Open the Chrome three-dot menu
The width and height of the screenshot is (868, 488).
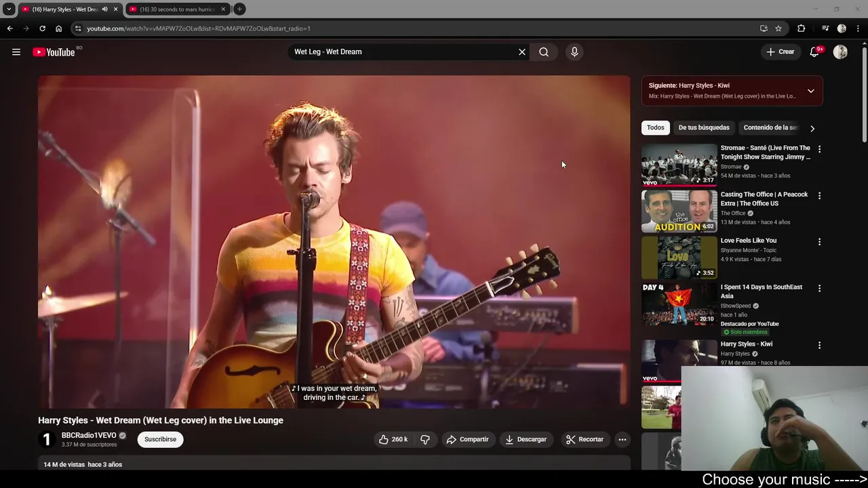click(858, 28)
